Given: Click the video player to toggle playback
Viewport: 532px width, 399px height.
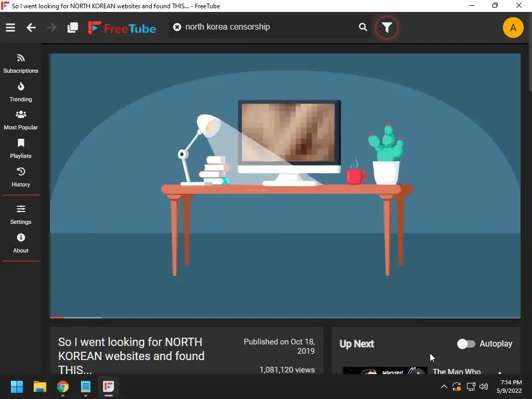Looking at the screenshot, I should (285, 185).
